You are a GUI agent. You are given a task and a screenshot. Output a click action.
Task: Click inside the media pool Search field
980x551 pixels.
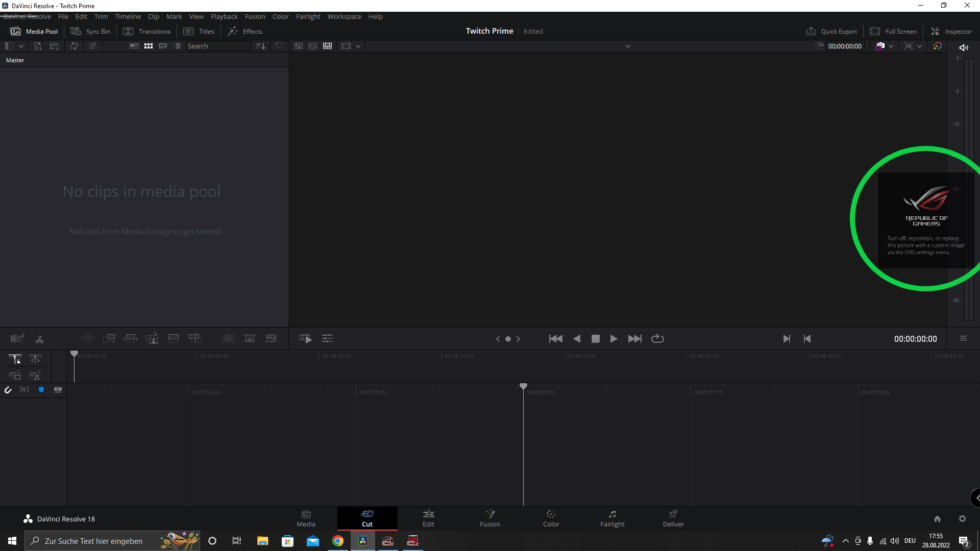pyautogui.click(x=218, y=46)
